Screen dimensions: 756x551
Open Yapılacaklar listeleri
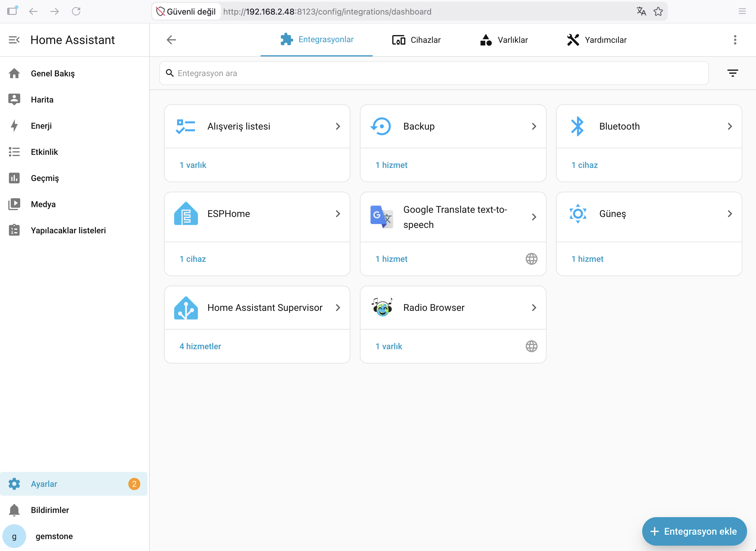pos(74,230)
